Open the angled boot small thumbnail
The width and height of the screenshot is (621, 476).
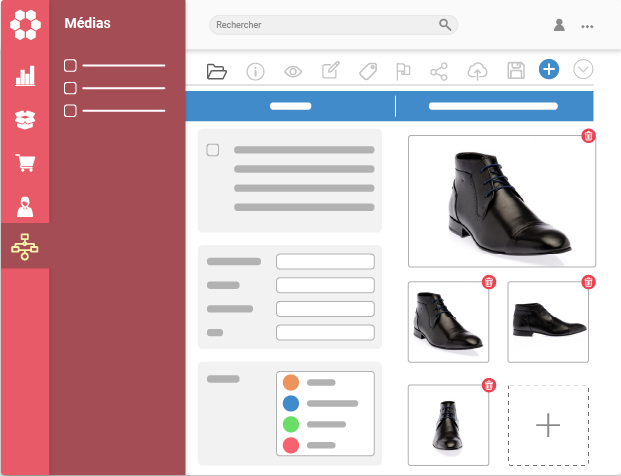click(448, 322)
